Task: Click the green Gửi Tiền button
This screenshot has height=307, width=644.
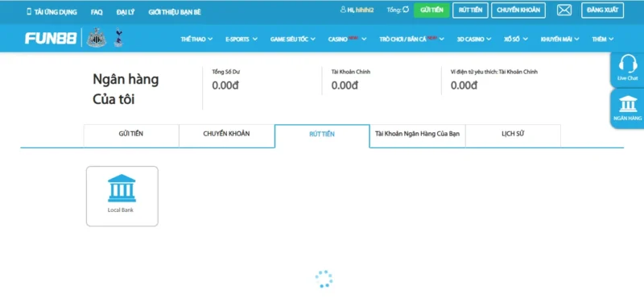Action: click(x=431, y=10)
